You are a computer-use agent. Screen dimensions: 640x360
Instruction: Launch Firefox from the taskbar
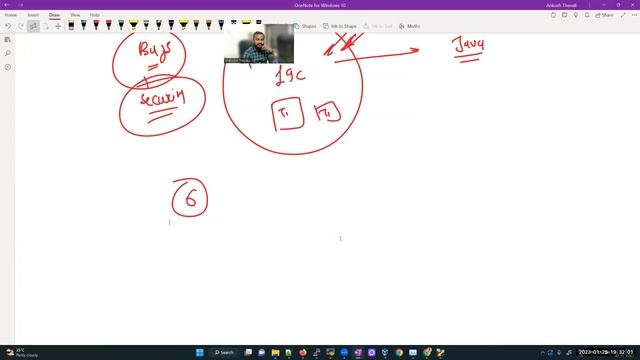[x=303, y=352]
